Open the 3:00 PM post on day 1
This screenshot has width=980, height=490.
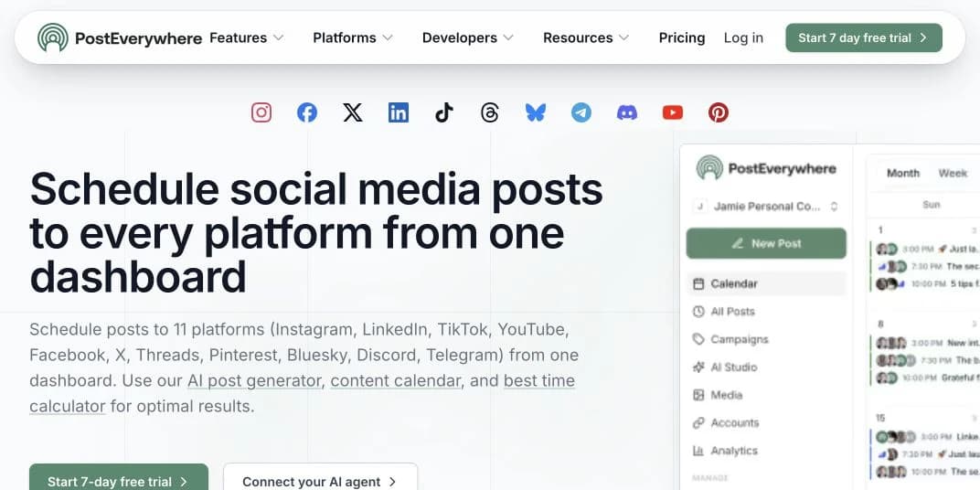pos(925,250)
